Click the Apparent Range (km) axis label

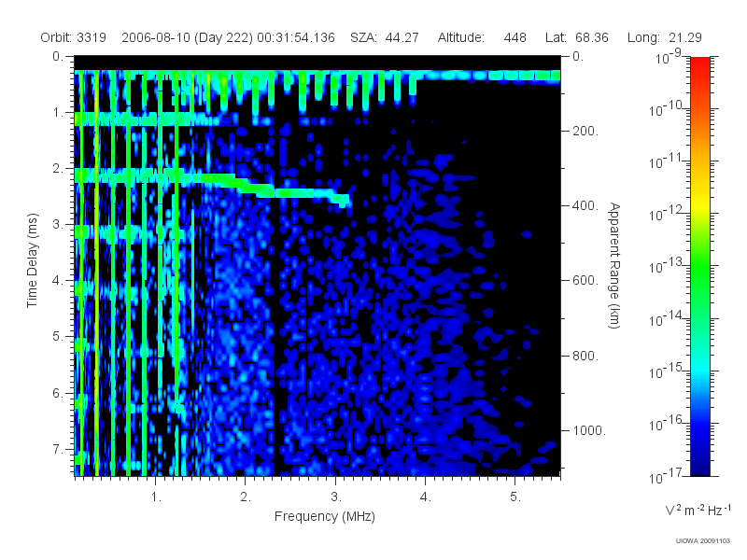[x=614, y=265]
